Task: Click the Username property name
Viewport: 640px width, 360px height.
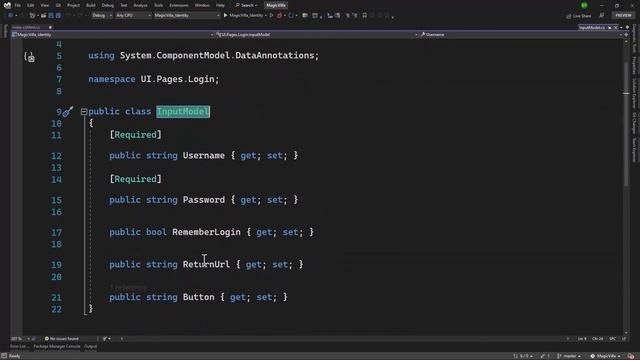Action: pos(204,156)
